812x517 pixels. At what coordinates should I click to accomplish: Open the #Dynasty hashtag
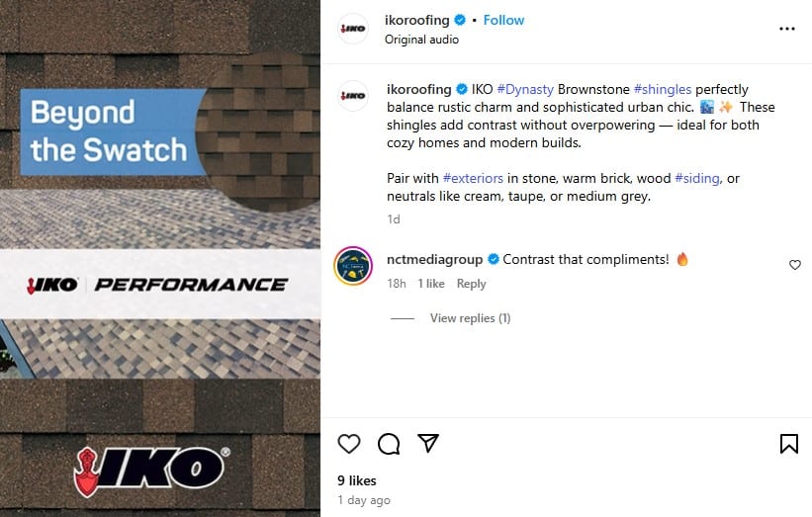pos(525,89)
